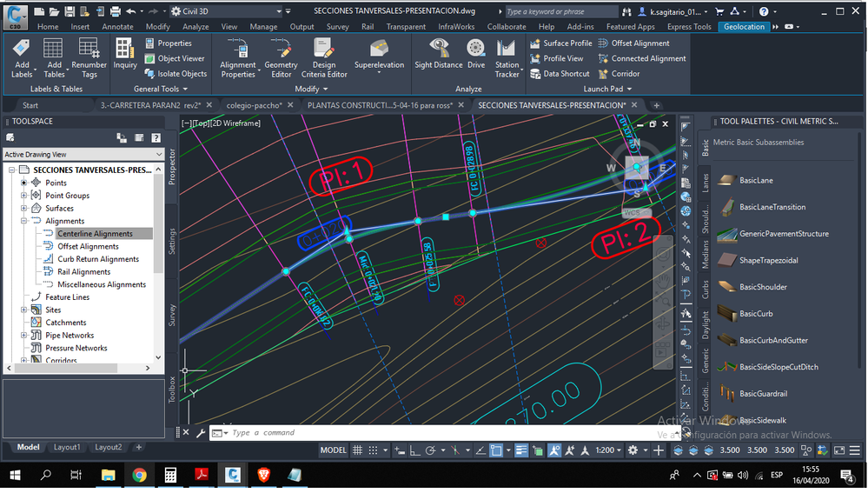The image size is (868, 493).
Task: Run the Sight Distance analysis
Action: [439, 54]
